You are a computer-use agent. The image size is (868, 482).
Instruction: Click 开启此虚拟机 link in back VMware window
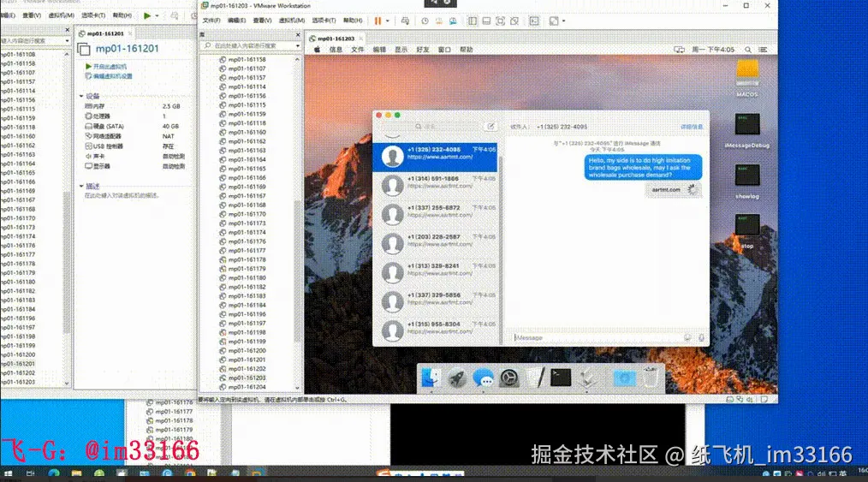click(110, 67)
